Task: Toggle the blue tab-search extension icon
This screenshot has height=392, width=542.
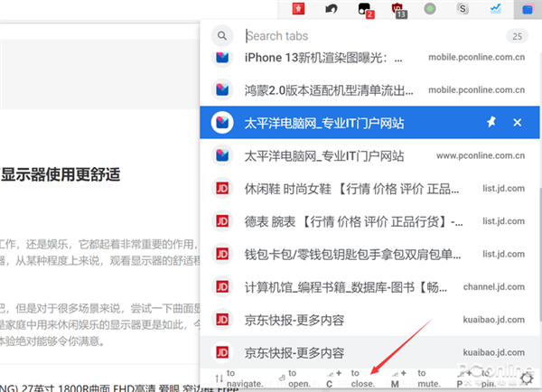Action: tap(528, 9)
